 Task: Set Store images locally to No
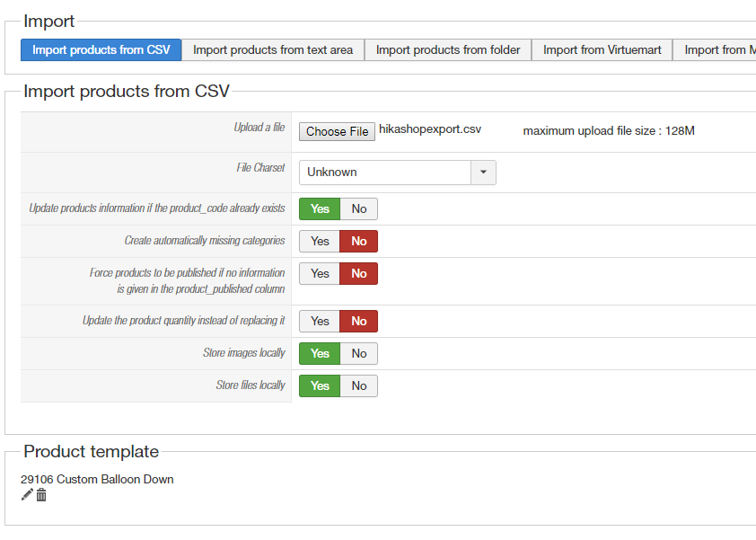click(359, 354)
